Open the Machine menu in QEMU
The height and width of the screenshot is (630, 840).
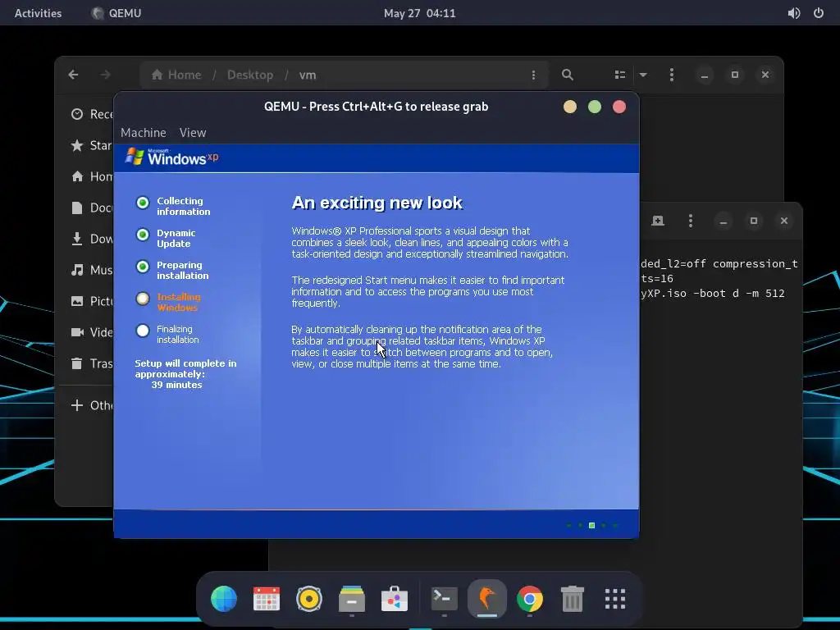pyautogui.click(x=143, y=132)
